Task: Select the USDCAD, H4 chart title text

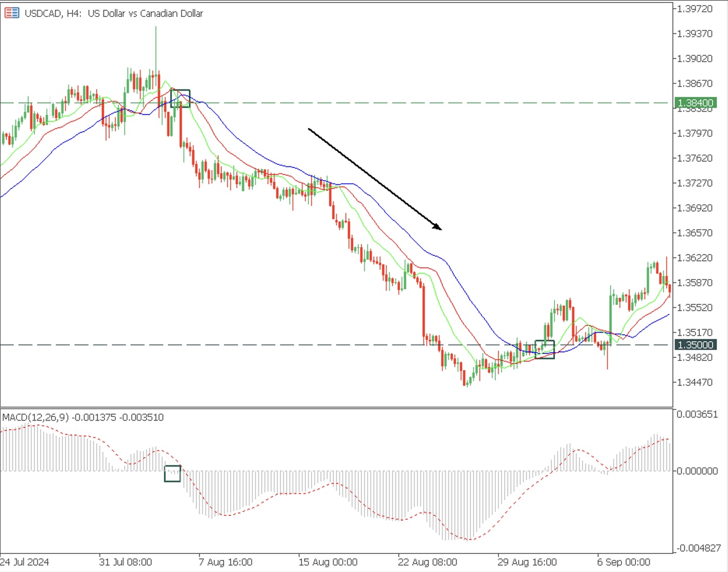Action: coord(114,13)
